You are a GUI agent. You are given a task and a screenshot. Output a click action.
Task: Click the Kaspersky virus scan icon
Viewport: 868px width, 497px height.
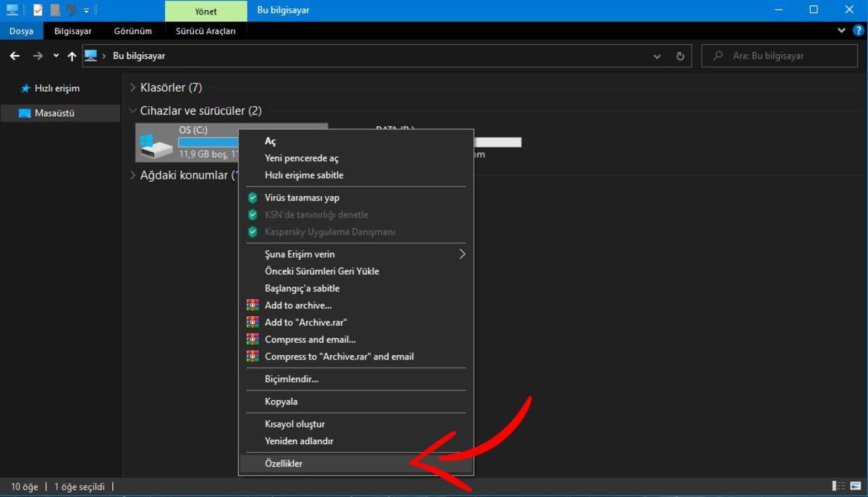pos(252,197)
